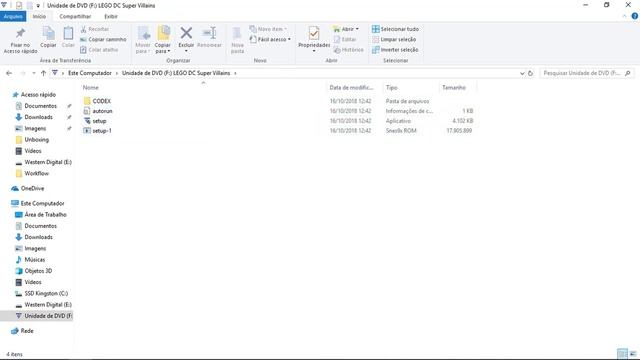Open the Help question mark icon
The height and width of the screenshot is (360, 640).
[635, 16]
